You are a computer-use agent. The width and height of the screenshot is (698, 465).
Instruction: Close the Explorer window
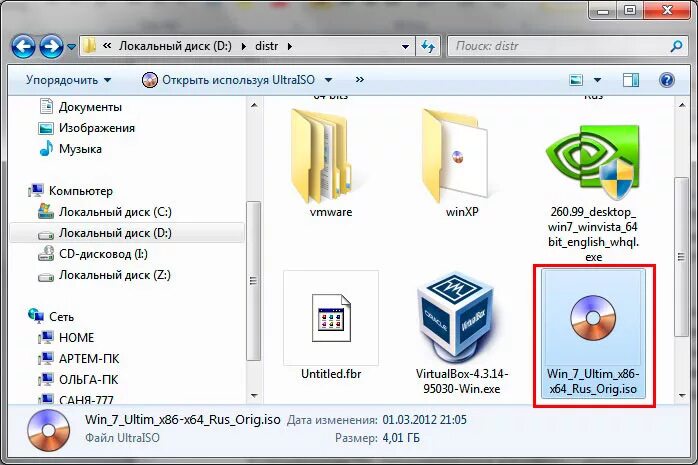(667, 10)
